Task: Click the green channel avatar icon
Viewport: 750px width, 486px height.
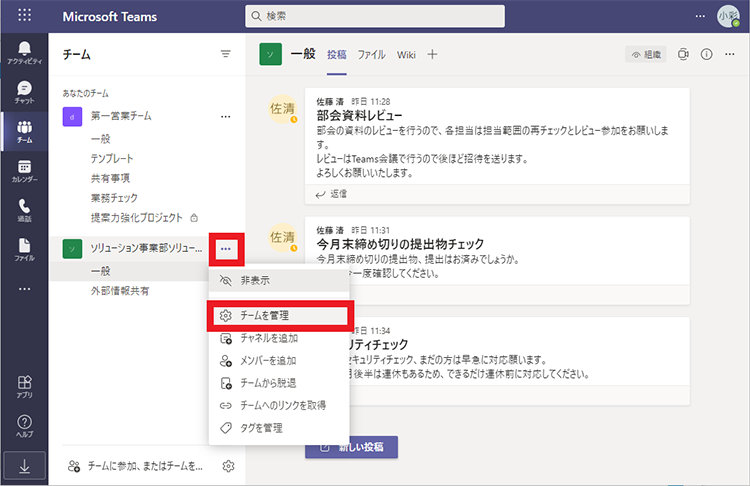Action: (x=271, y=55)
